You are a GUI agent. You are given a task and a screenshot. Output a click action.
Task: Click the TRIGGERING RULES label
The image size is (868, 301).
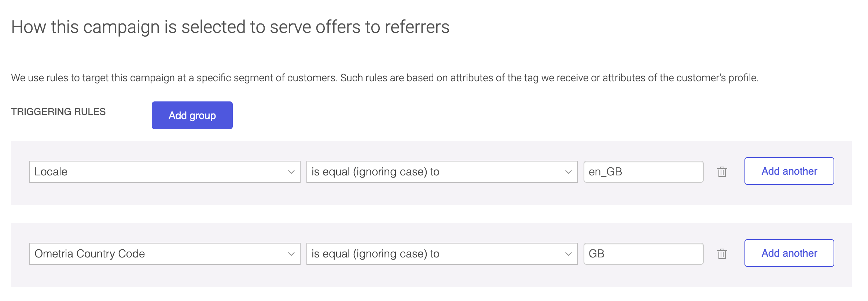[x=58, y=112]
